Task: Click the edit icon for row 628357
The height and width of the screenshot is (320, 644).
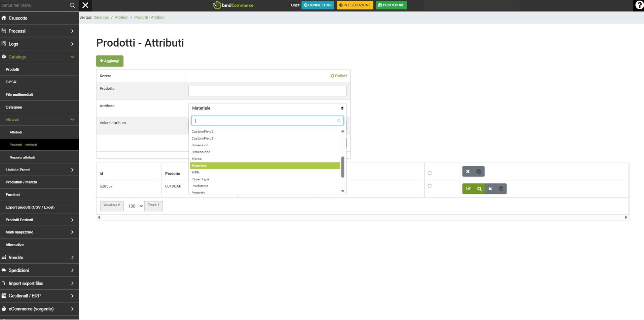Action: coord(468,189)
